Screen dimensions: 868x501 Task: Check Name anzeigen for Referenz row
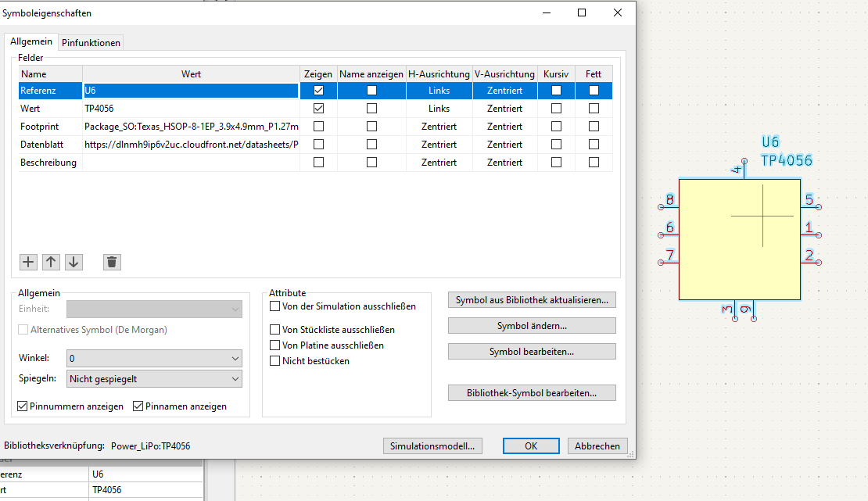click(x=371, y=90)
